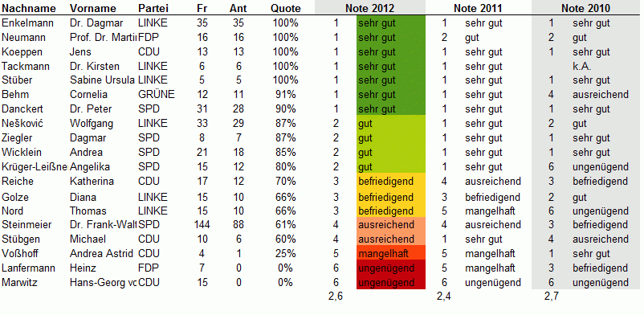Select the GRÜNE party cell
The height and width of the screenshot is (315, 644).
(x=157, y=95)
